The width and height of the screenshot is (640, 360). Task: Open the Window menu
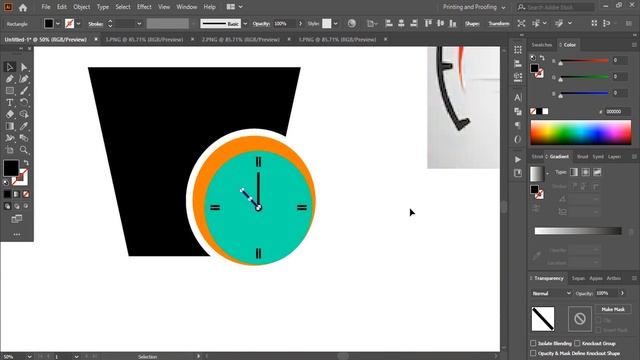187,7
